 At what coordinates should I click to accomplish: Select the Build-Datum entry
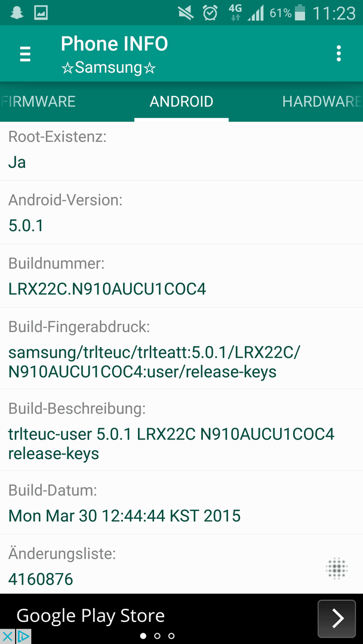point(181,503)
